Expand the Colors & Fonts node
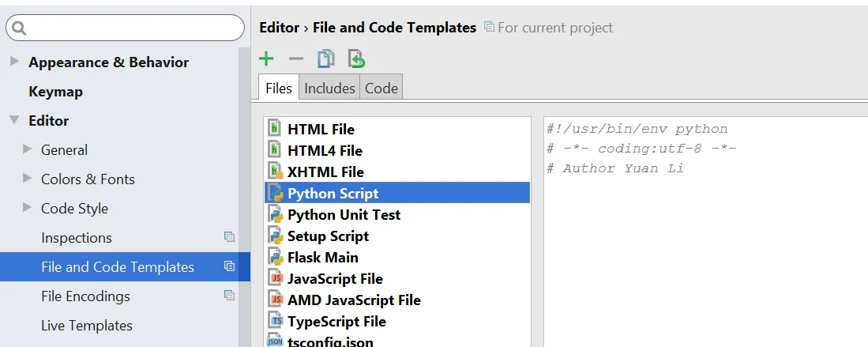 tap(28, 179)
